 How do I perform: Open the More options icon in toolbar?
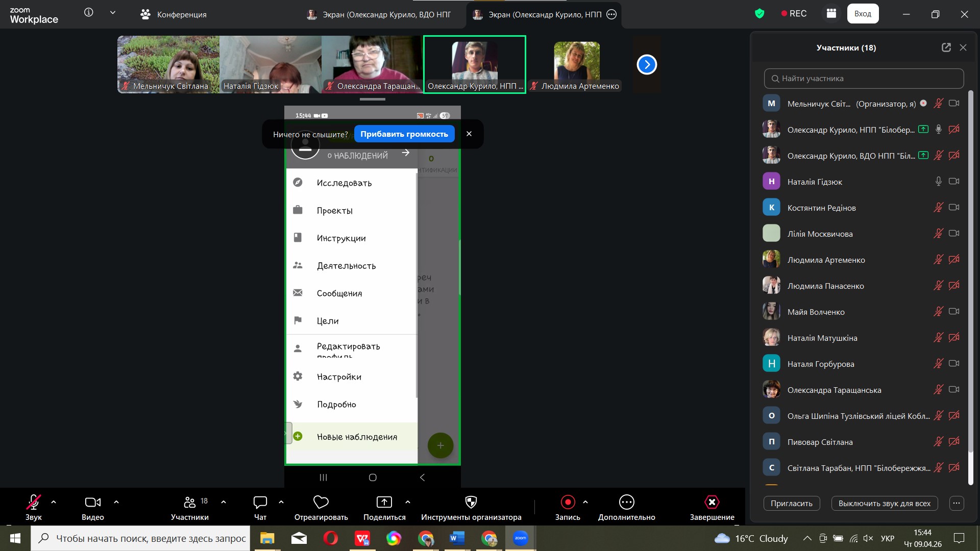click(x=626, y=503)
